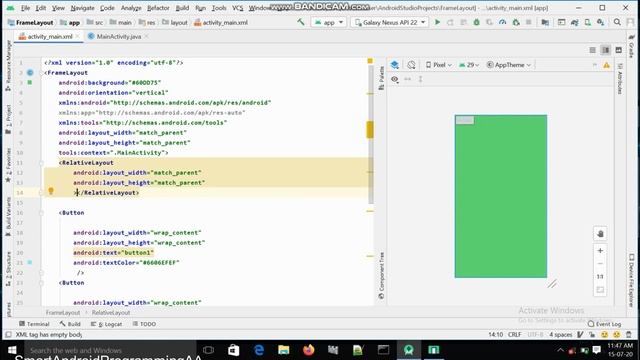This screenshot has width=640, height=360.
Task: Open the Pixel device preview dropdown
Action: (439, 65)
